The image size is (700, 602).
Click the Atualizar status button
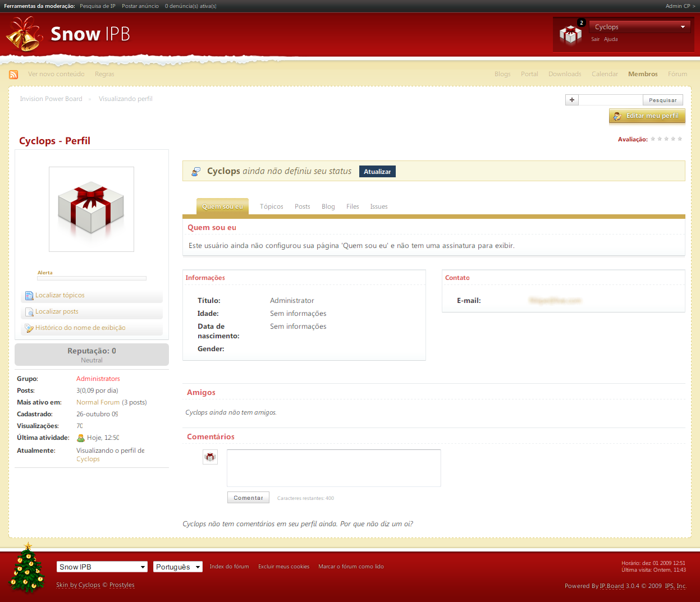[377, 172]
